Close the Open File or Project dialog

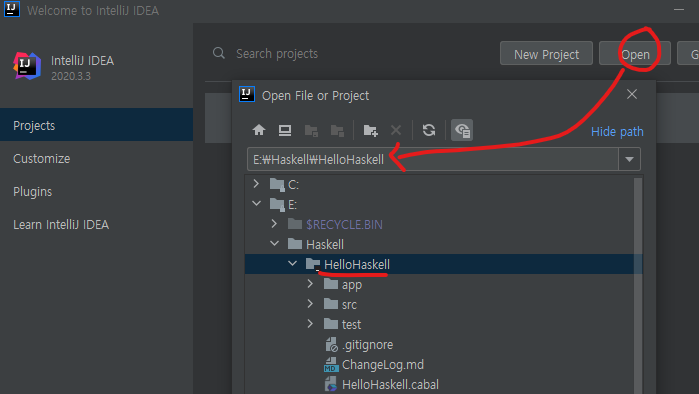tap(632, 94)
